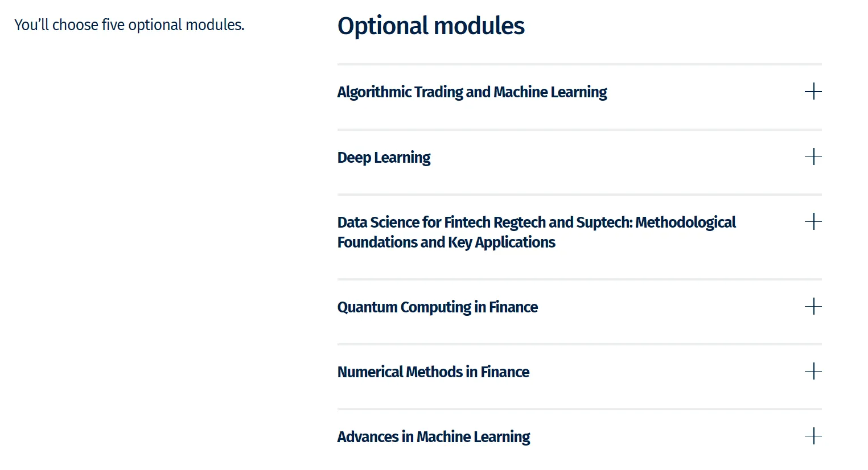
Task: Click the Optional modules heading
Action: 431,26
